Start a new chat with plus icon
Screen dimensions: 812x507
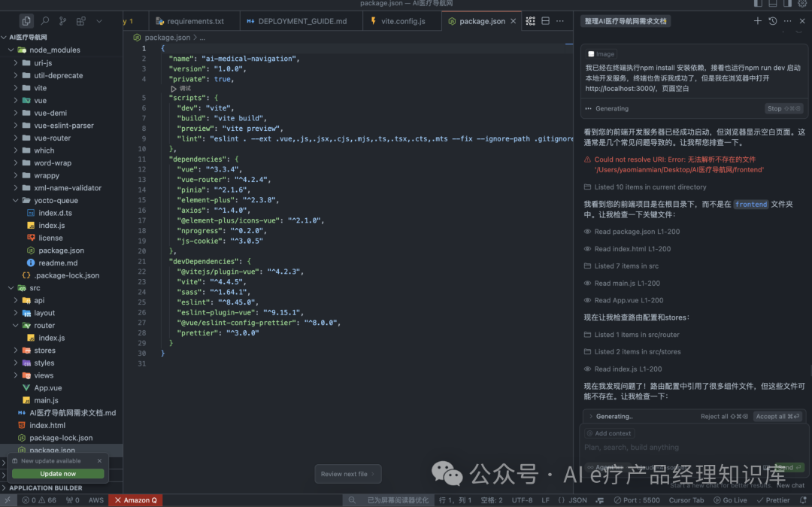(758, 21)
